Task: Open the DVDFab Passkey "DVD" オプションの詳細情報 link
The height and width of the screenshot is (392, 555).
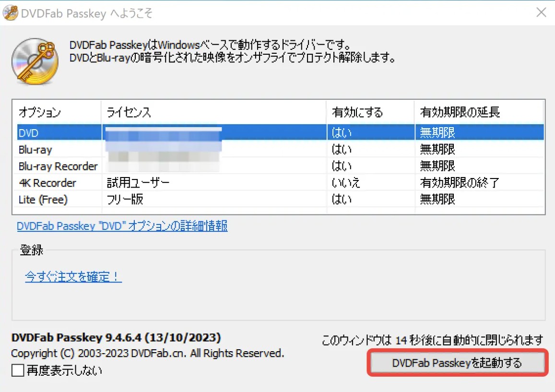Action: (122, 226)
